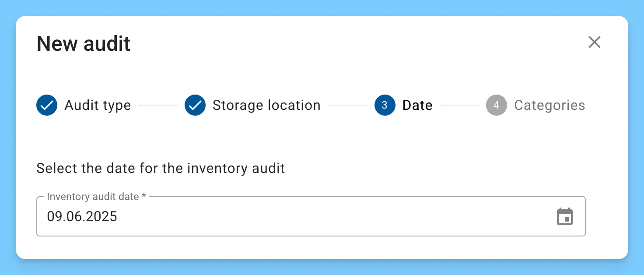Click the New audit dialog title
The height and width of the screenshot is (275, 644).
click(x=83, y=43)
